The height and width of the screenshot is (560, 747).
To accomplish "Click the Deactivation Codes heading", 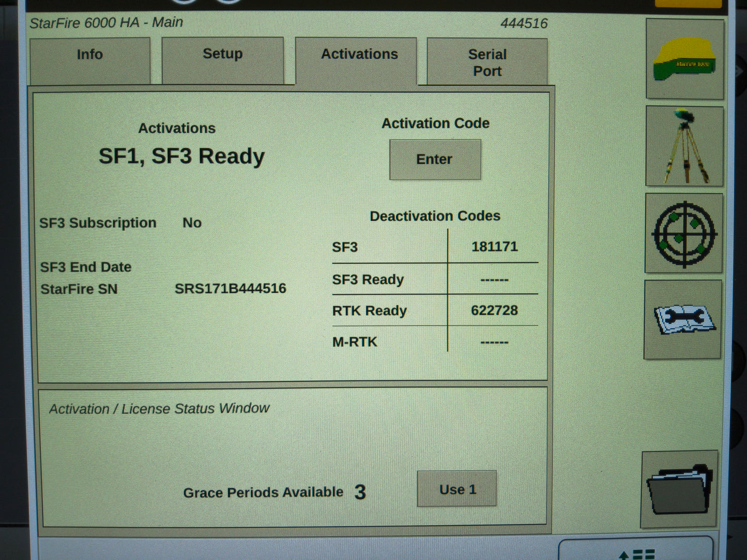I will (x=435, y=216).
